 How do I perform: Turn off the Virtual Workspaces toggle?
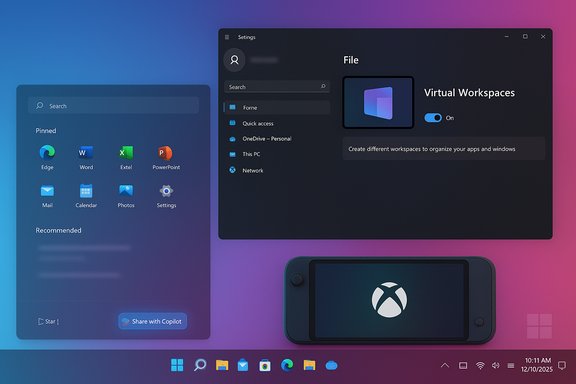pos(433,118)
